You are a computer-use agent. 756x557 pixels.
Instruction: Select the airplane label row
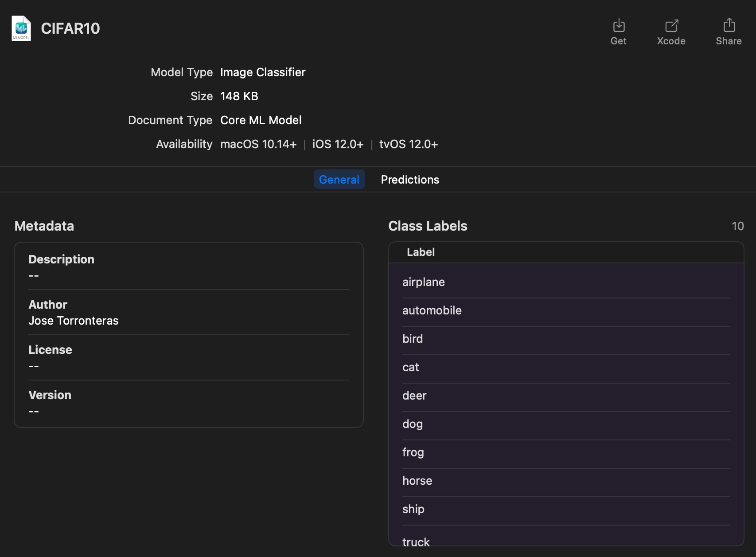point(566,282)
